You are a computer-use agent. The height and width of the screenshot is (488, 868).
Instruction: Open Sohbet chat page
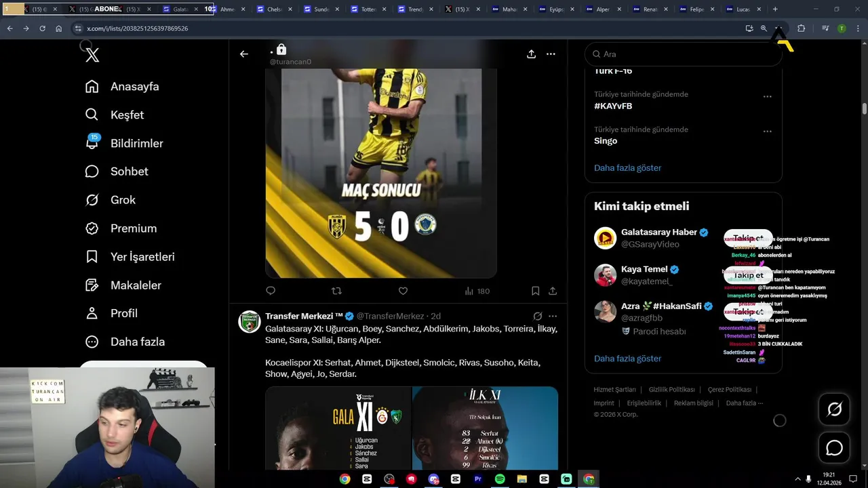(117, 171)
